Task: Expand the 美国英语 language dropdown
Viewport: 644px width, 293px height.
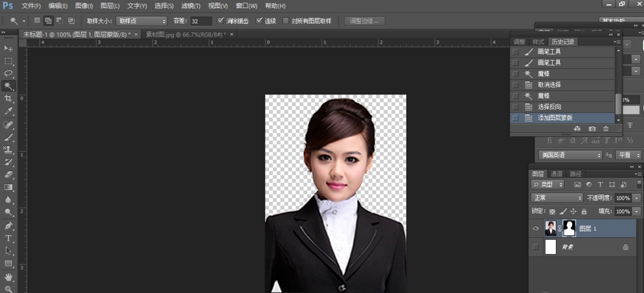Action: 570,155
